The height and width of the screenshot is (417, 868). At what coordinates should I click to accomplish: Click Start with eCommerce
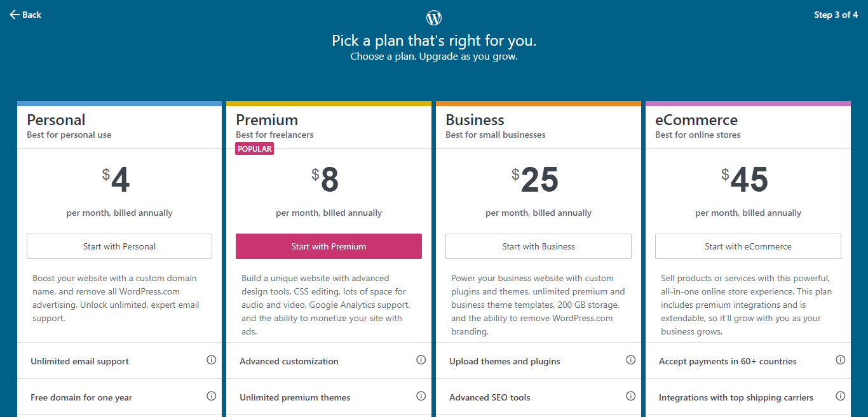click(747, 246)
